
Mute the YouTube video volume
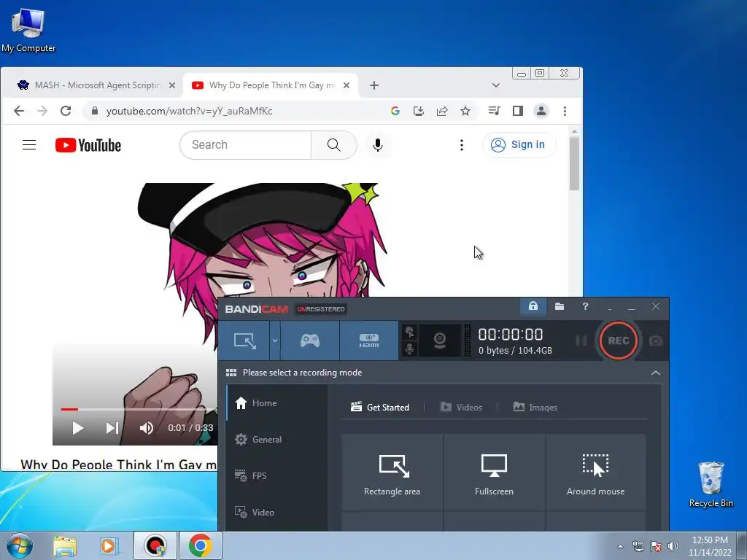[146, 427]
